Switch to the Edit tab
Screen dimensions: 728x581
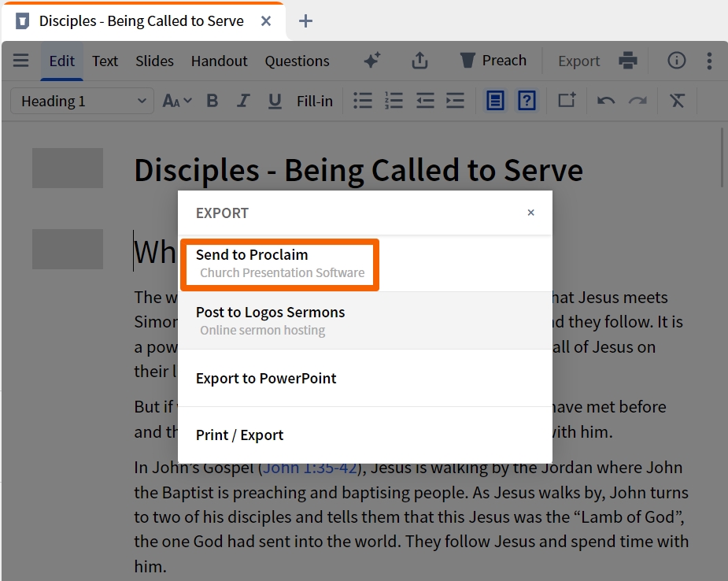(61, 61)
